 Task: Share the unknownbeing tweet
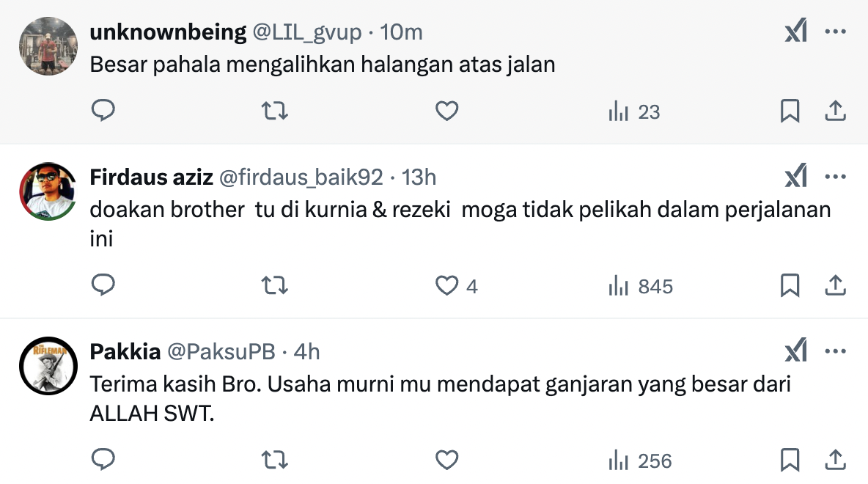[x=836, y=111]
